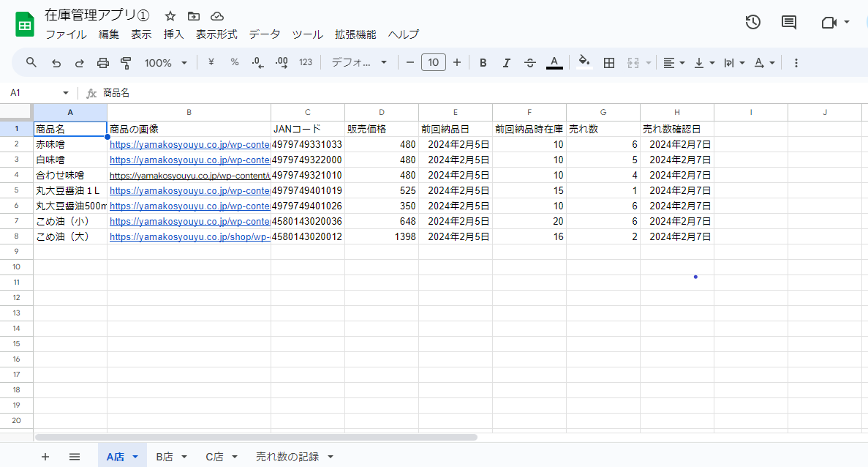Open version history clock icon
Screen dimensions: 868x467
point(753,22)
